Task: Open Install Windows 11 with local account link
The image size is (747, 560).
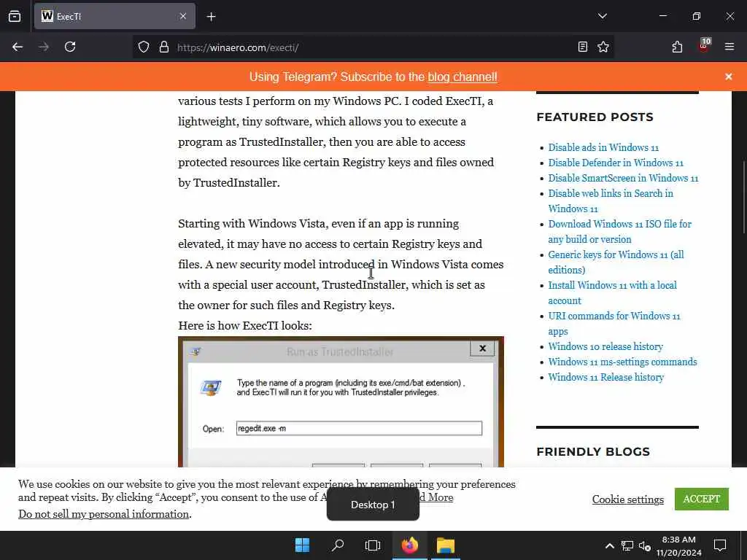Action: (612, 293)
